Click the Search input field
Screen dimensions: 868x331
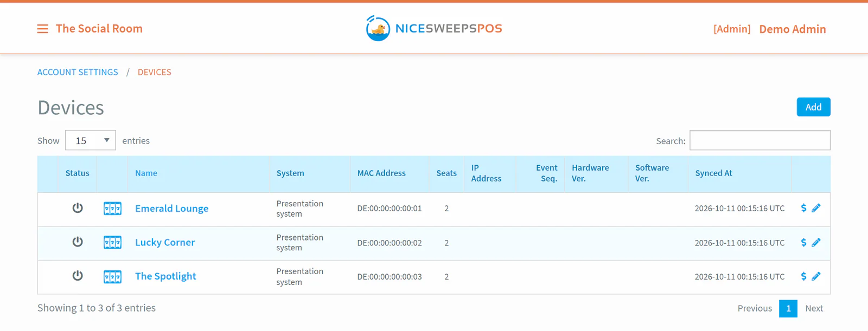(x=760, y=140)
